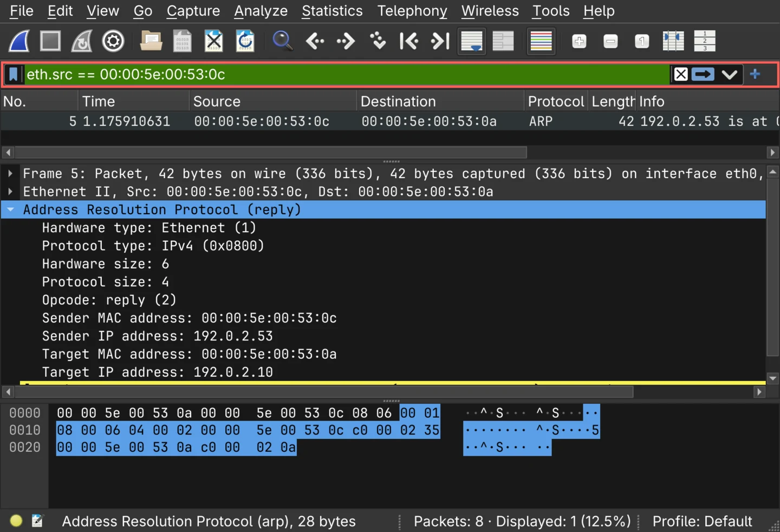The height and width of the screenshot is (532, 780).
Task: Reload this capture file
Action: pyautogui.click(x=245, y=41)
